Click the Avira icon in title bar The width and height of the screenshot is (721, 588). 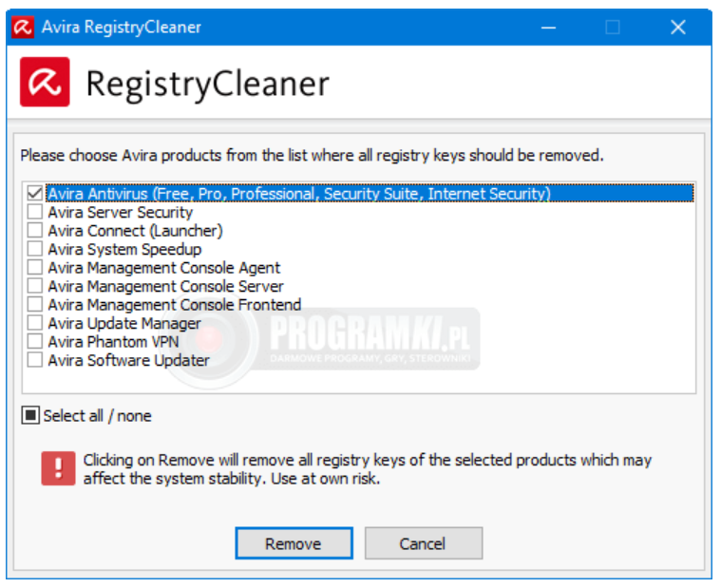click(x=23, y=28)
